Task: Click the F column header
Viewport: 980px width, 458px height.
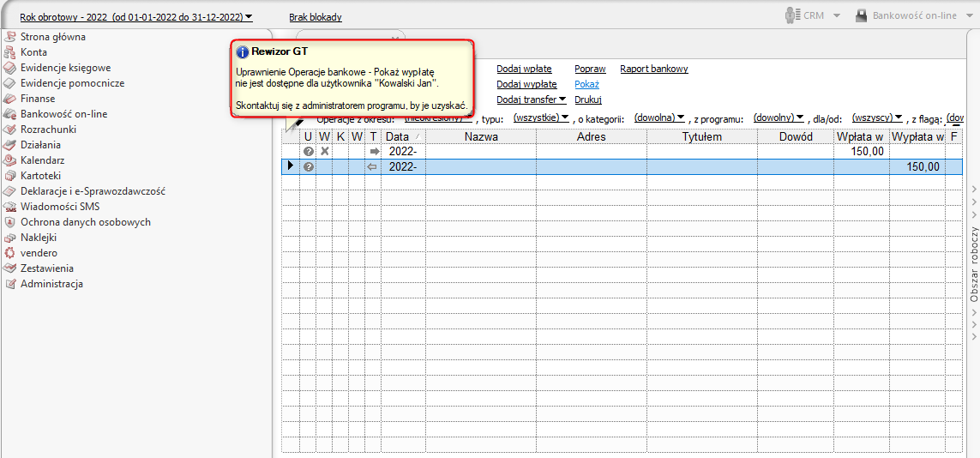Action: click(x=953, y=136)
